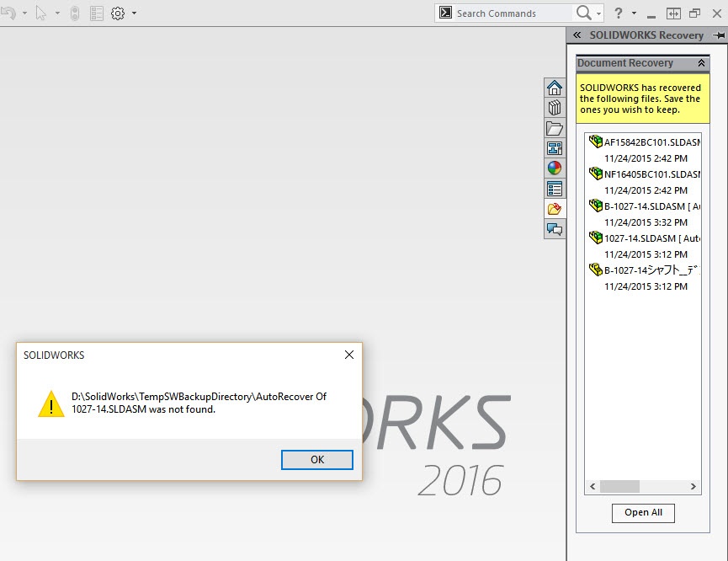The width and height of the screenshot is (728, 561).
Task: Select recovered file B-1027-14.SLDASM
Action: (x=652, y=206)
